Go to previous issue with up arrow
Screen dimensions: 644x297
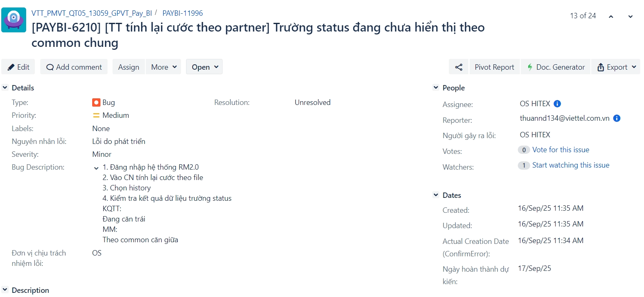(611, 16)
